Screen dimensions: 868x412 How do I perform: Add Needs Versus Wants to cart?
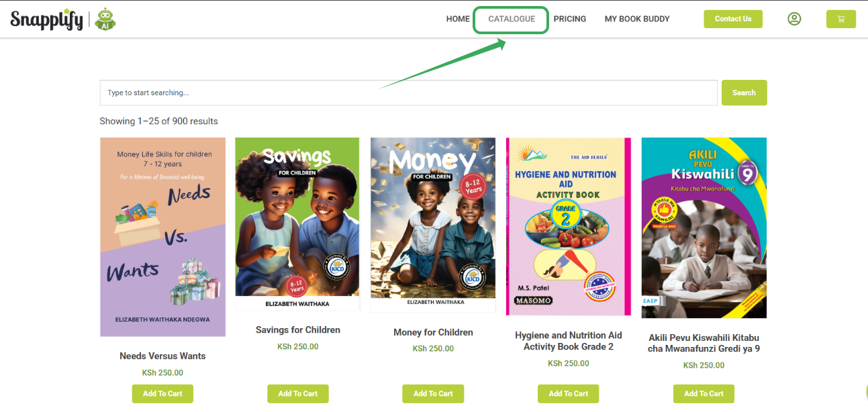[x=162, y=394]
